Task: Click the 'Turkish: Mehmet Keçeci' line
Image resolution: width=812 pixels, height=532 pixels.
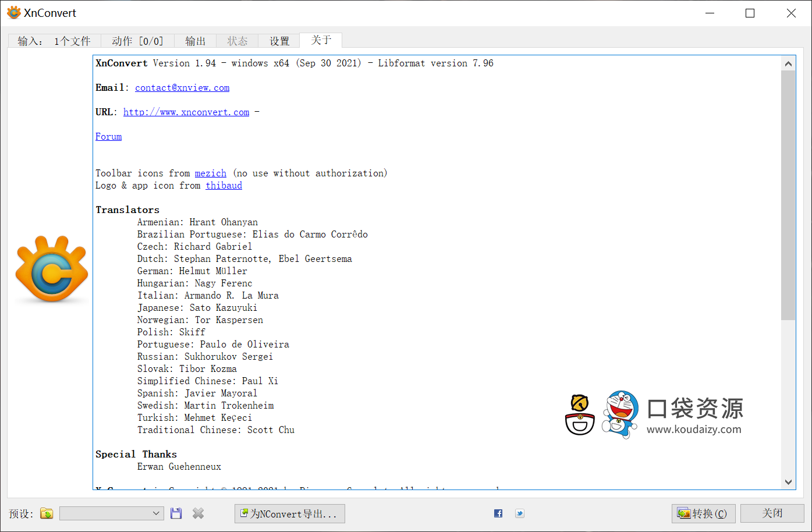Action: pyautogui.click(x=195, y=417)
